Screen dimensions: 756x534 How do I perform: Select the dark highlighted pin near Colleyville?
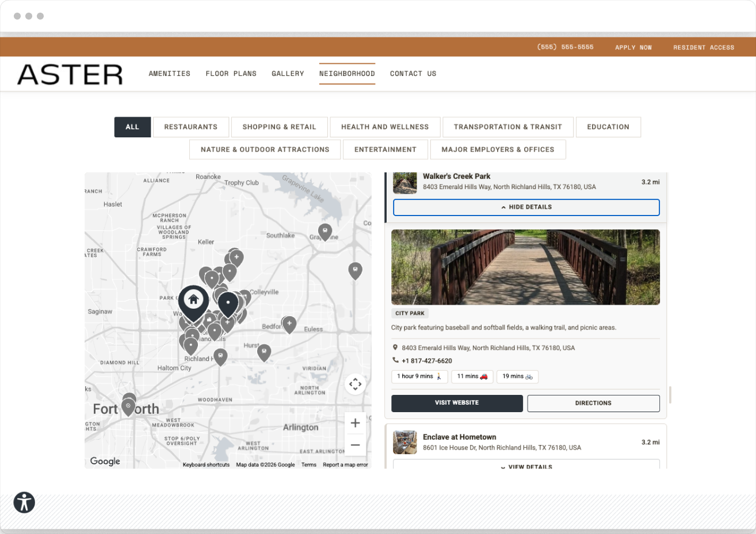(x=228, y=305)
